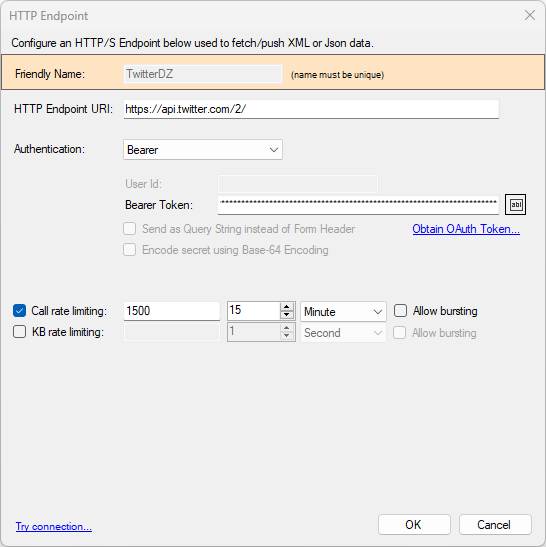Click the Encode secret Base-64 checkbox
Screen dimensions: 546x547
(129, 250)
